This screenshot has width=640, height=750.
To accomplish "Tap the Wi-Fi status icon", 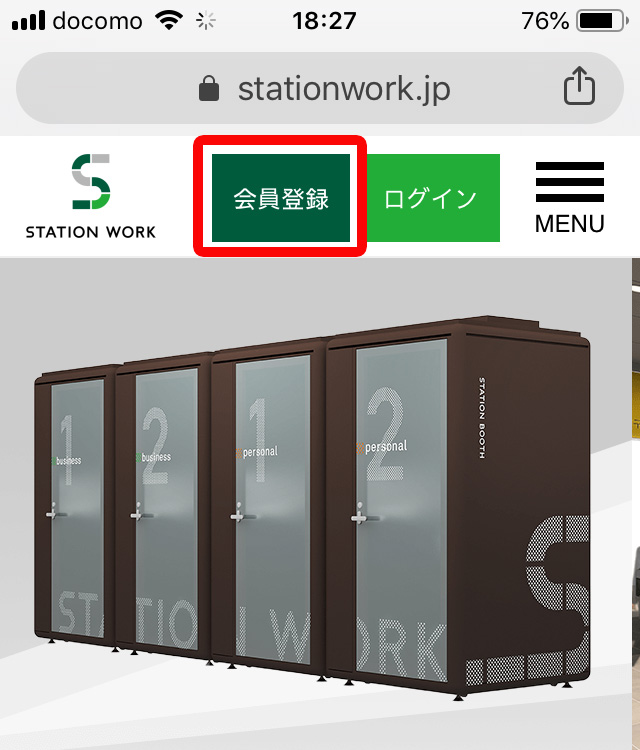I will pyautogui.click(x=168, y=21).
